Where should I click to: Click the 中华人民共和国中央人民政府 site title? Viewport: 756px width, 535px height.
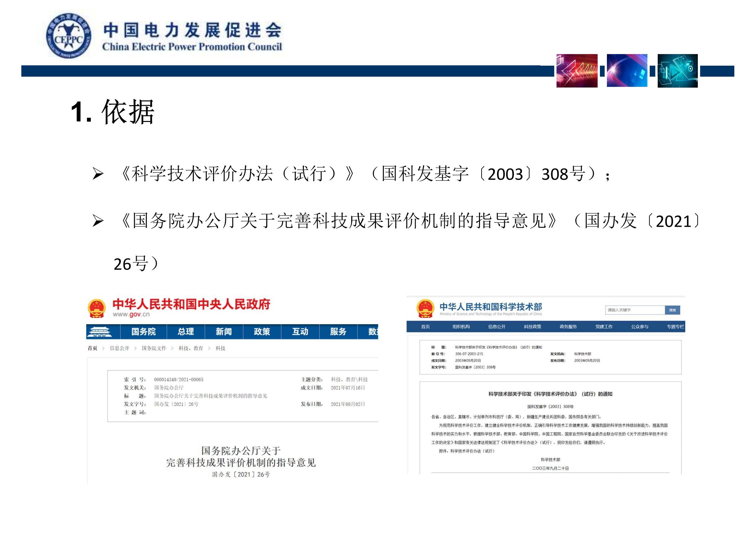[191, 304]
